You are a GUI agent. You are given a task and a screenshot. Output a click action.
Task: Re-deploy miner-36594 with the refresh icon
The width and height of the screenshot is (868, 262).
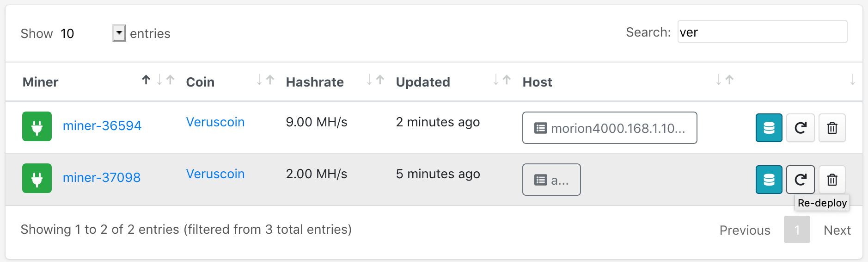(x=801, y=128)
